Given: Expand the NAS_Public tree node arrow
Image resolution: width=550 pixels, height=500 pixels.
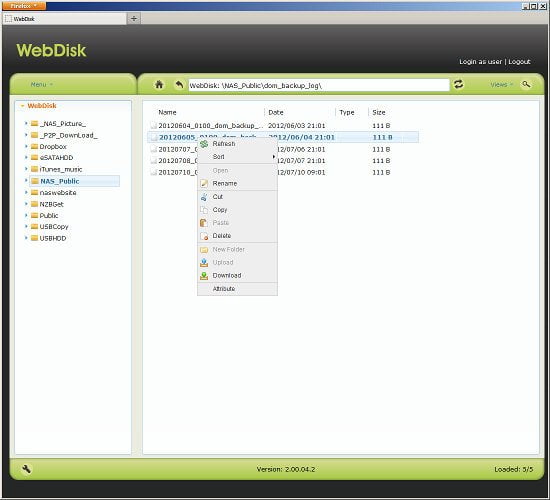Looking at the screenshot, I should (26, 181).
